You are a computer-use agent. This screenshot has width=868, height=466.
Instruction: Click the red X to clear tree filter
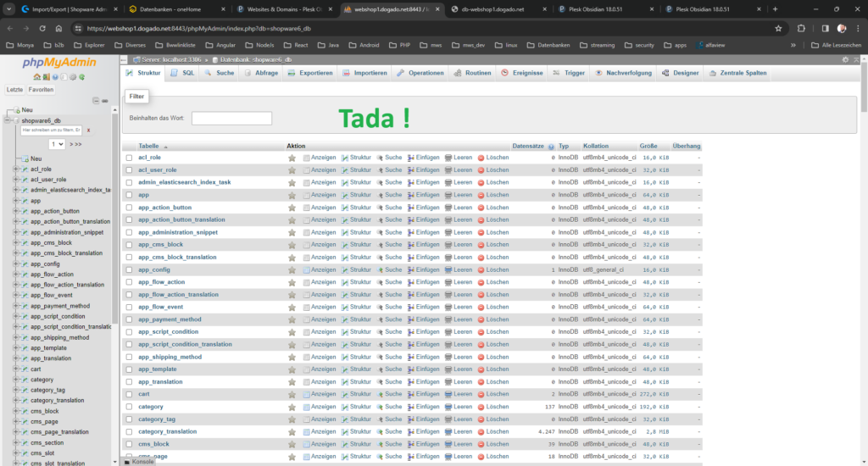88,130
